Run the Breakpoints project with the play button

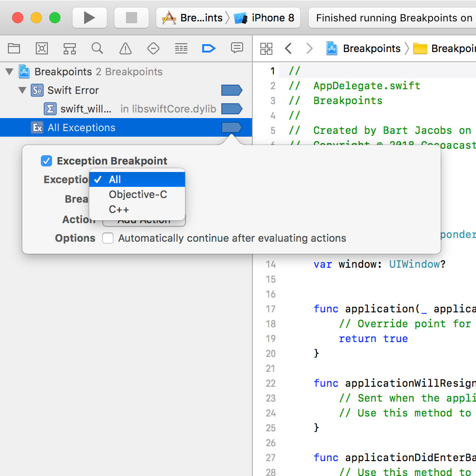tap(89, 18)
